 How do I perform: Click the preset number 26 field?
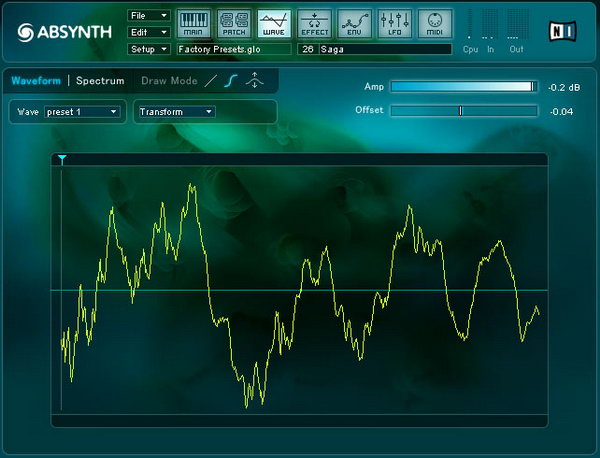[308, 49]
